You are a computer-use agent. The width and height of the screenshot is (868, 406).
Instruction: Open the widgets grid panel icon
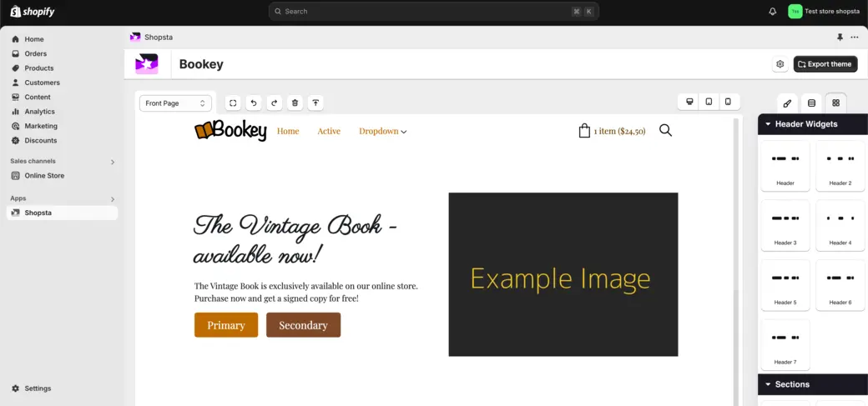pos(835,103)
